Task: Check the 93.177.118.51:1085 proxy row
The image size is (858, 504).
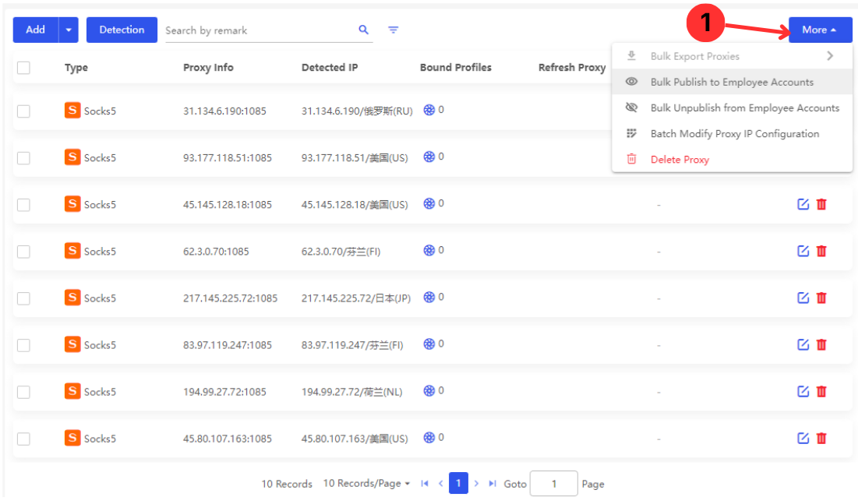Action: coord(23,158)
